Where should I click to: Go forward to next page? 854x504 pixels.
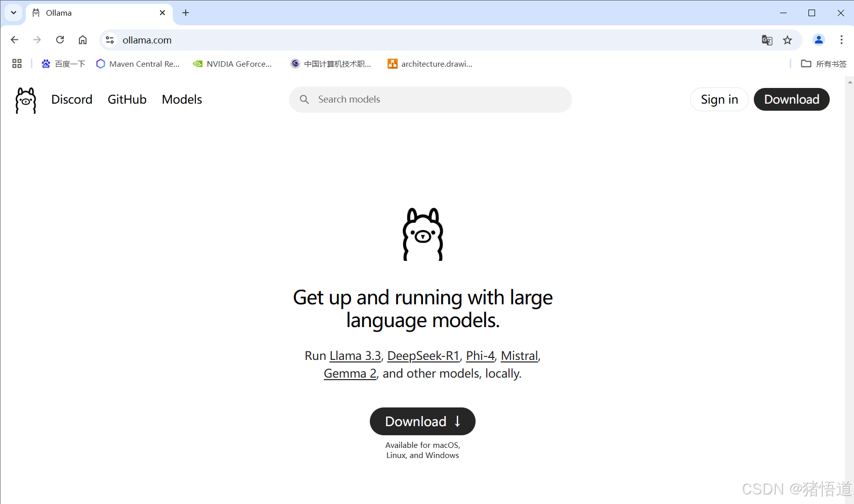click(x=37, y=40)
